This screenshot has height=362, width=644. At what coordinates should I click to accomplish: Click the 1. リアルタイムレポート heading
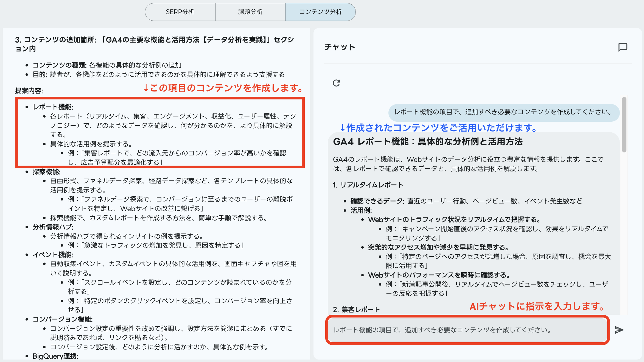coord(368,185)
